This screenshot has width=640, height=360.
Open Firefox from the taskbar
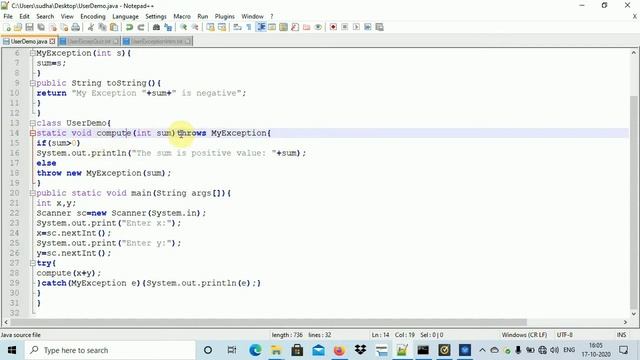coord(339,350)
